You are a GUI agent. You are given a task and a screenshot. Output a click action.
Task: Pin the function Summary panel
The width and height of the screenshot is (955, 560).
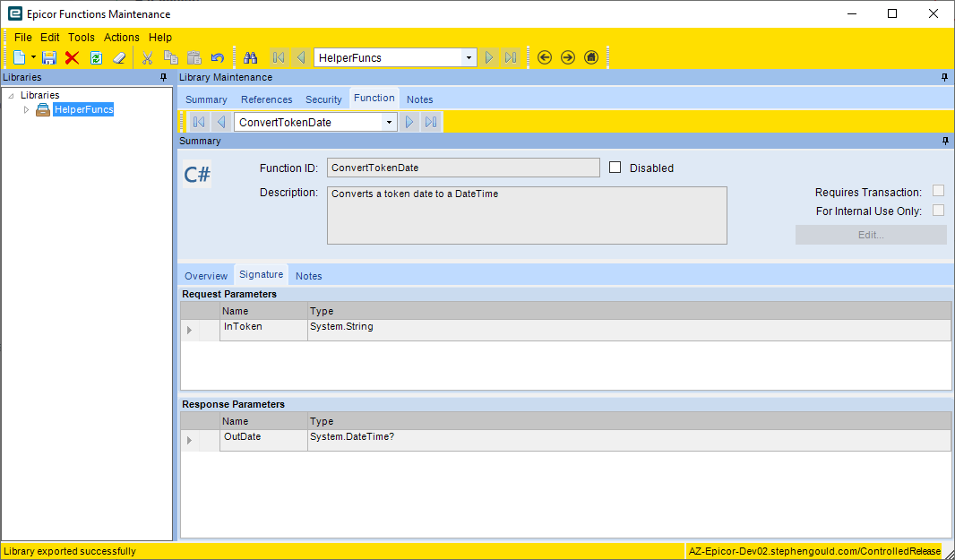pyautogui.click(x=944, y=141)
